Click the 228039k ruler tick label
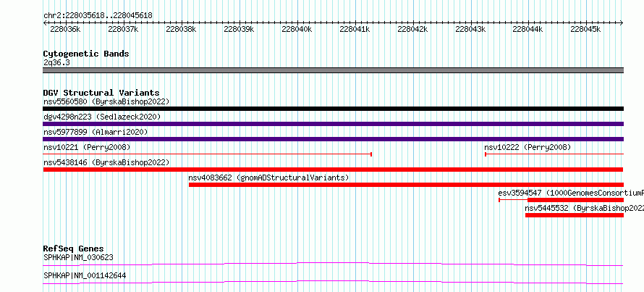Screen dimensions: 644x292 pos(239,29)
